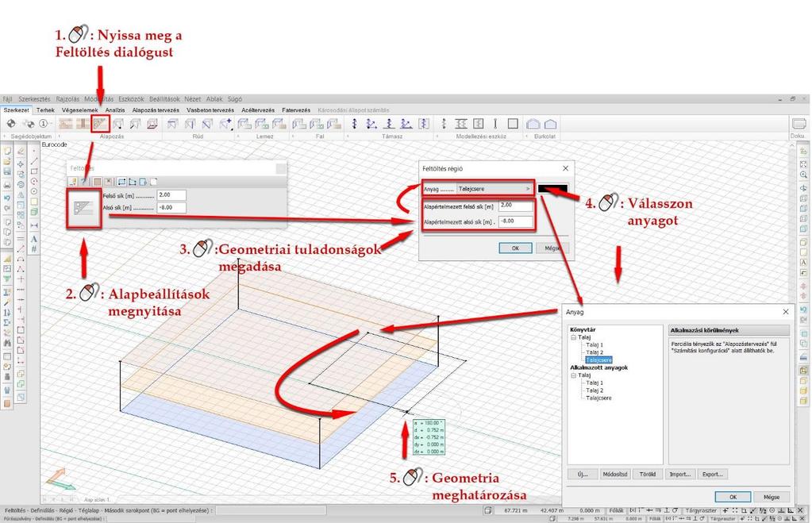
Task: Collapse the Talaj node under Könyvtár
Action: click(574, 337)
